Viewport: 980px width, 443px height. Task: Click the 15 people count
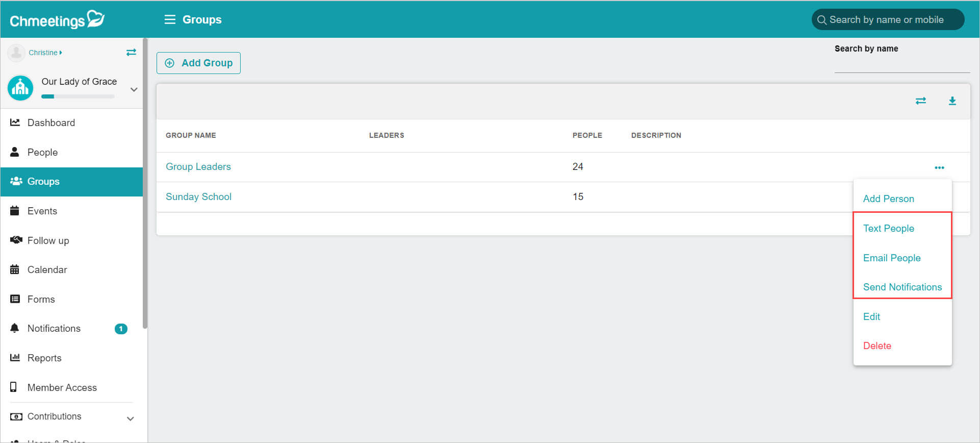pyautogui.click(x=578, y=196)
